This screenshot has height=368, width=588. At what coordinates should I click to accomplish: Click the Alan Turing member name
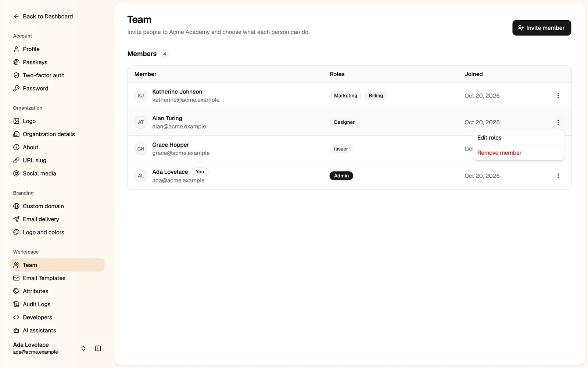point(167,118)
